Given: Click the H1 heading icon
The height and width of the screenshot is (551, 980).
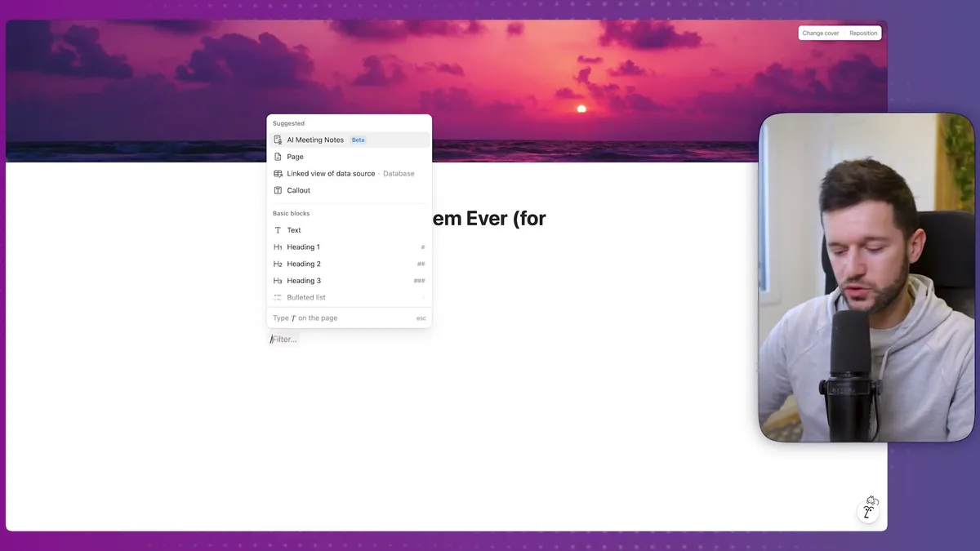Looking at the screenshot, I should [278, 247].
